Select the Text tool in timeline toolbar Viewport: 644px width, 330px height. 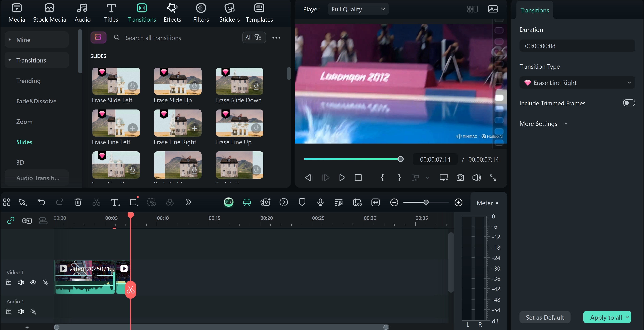tap(115, 202)
